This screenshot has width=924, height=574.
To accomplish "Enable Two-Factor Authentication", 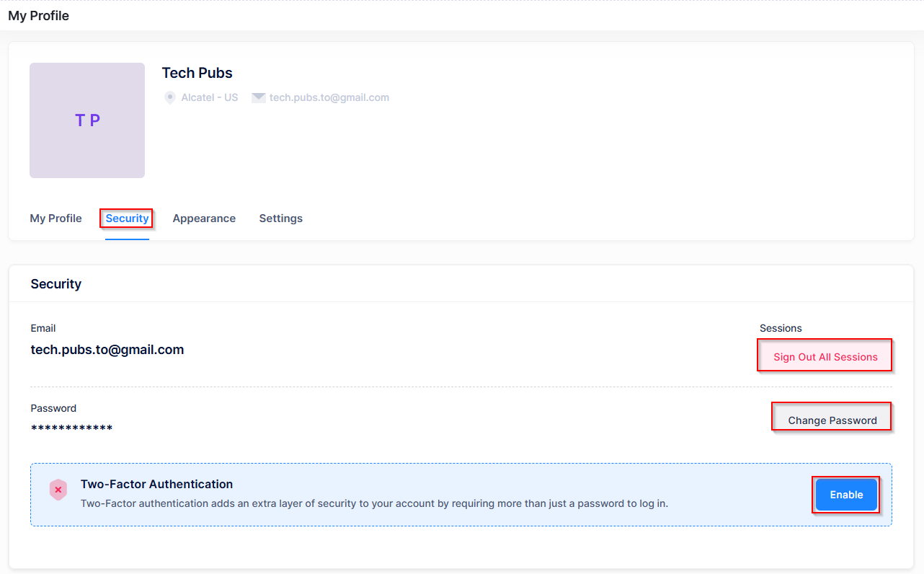I will tap(846, 495).
